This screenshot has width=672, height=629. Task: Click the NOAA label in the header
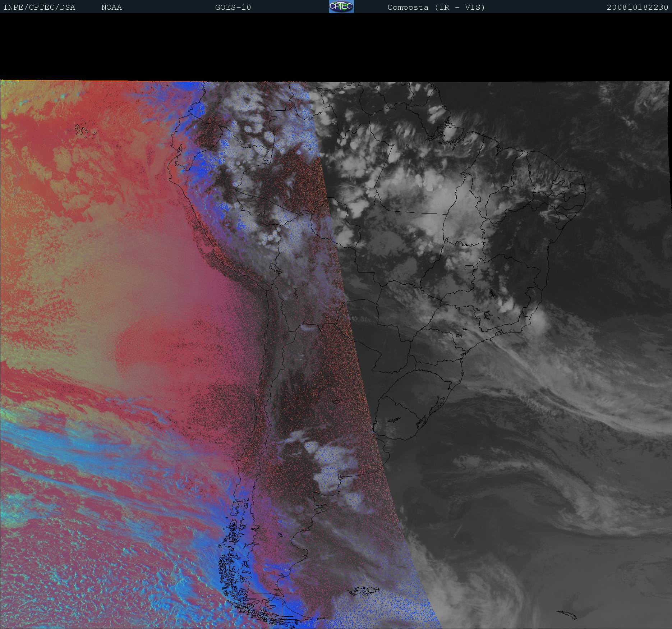pyautogui.click(x=111, y=8)
